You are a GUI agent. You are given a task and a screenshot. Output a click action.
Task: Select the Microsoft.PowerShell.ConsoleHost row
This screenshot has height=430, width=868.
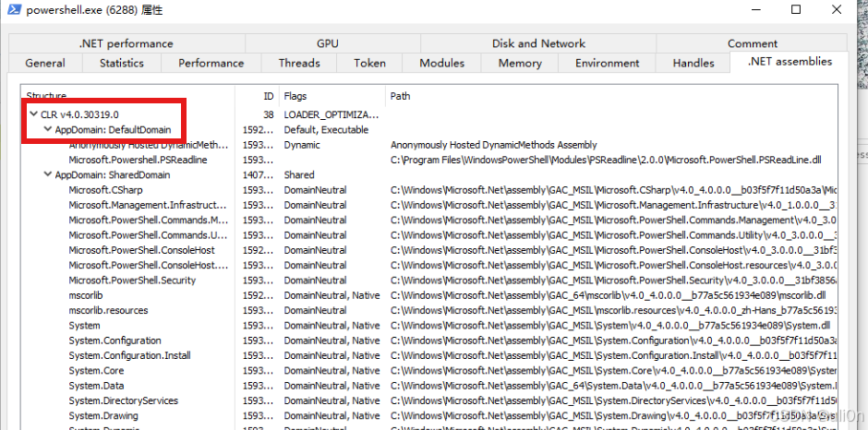point(429,250)
